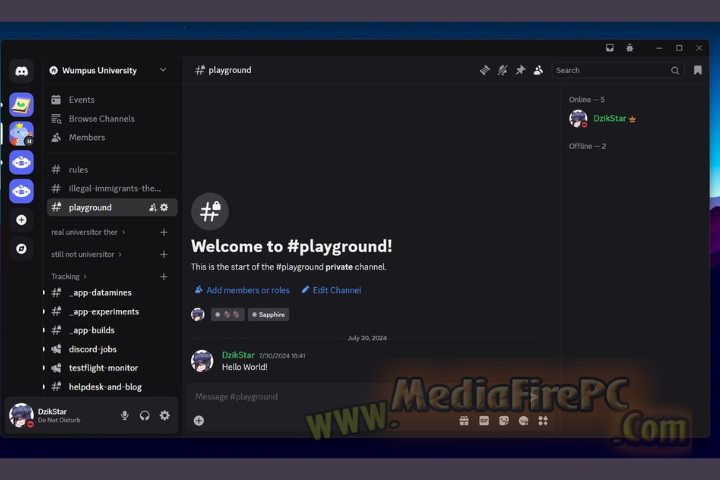Open the Inbox icon in title bar
The width and height of the screenshot is (720, 480).
[x=610, y=48]
